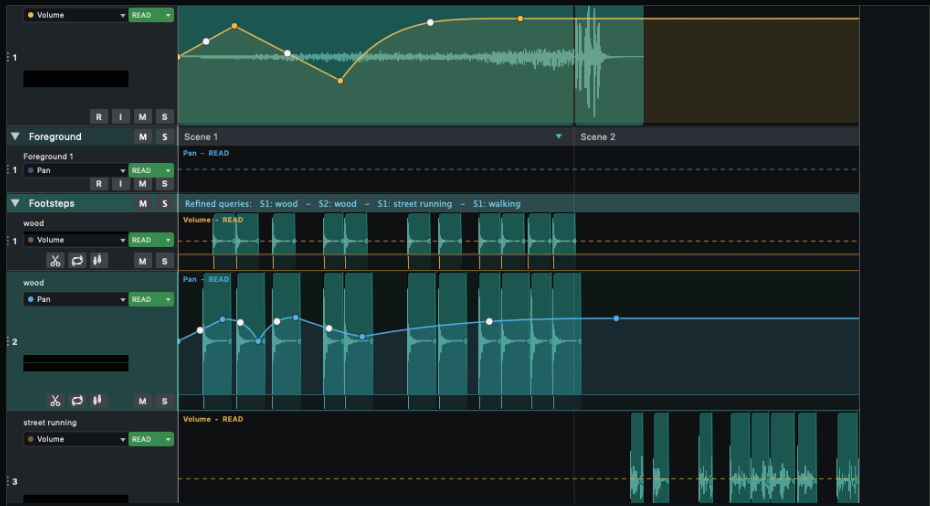The width and height of the screenshot is (930, 506).
Task: Toggle R record on Foreground 1 track
Action: 98,184
